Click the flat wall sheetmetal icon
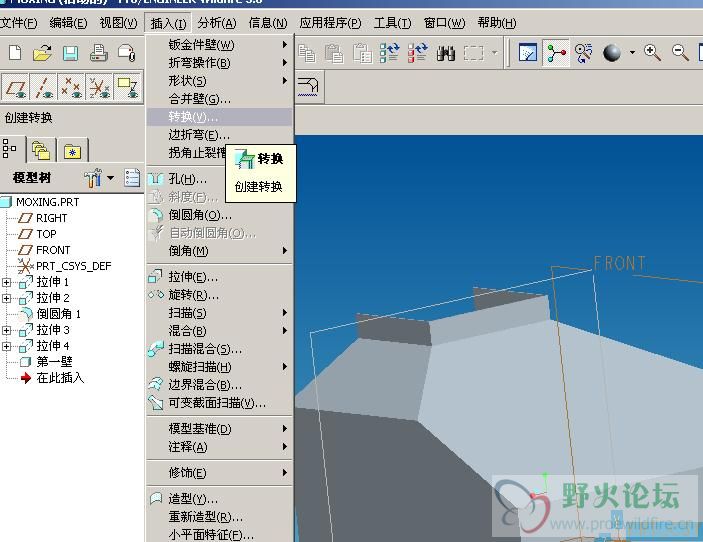This screenshot has height=542, width=703. [309, 85]
